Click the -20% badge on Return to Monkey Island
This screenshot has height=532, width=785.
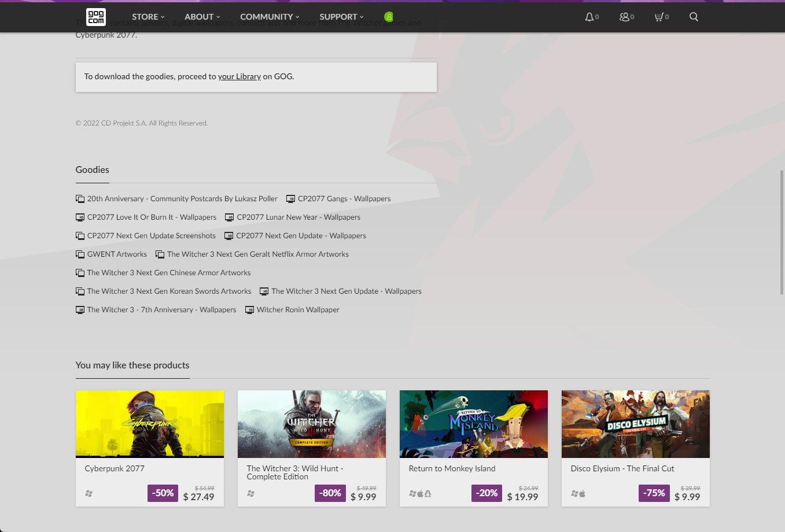pyautogui.click(x=487, y=493)
